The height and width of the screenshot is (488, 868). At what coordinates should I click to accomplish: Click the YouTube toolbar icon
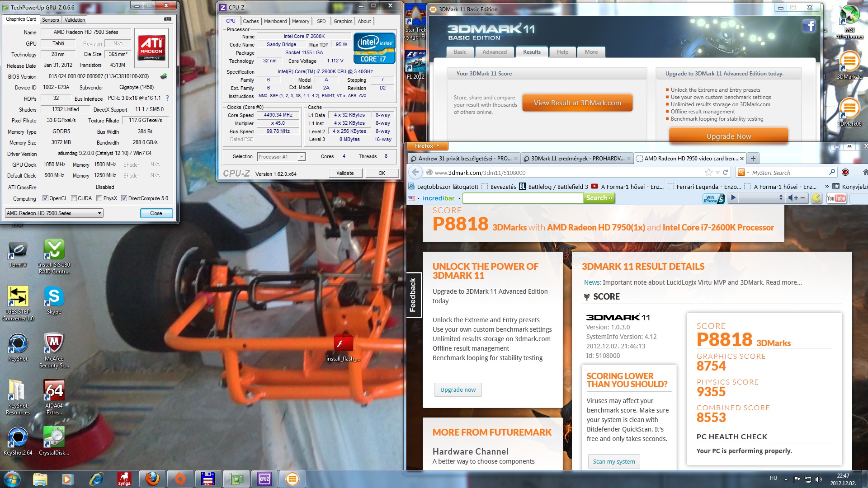tap(836, 198)
